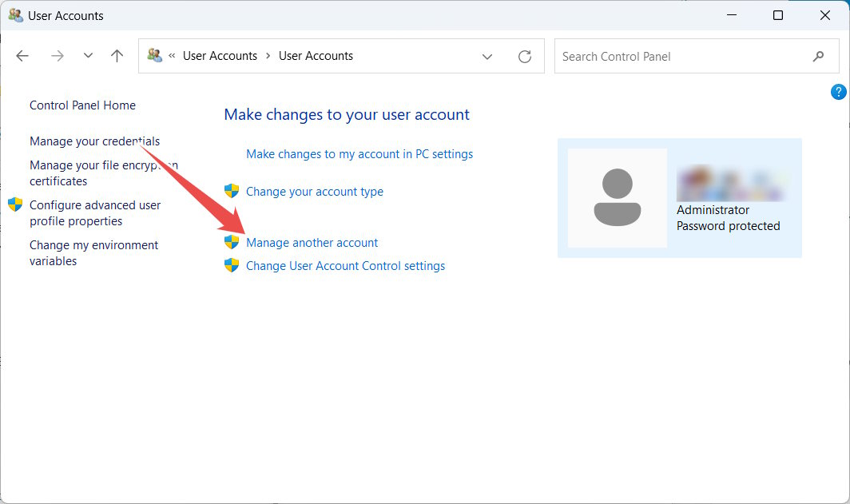Click the UAC shield beside Change your account type
The height and width of the screenshot is (504, 850).
point(232,191)
